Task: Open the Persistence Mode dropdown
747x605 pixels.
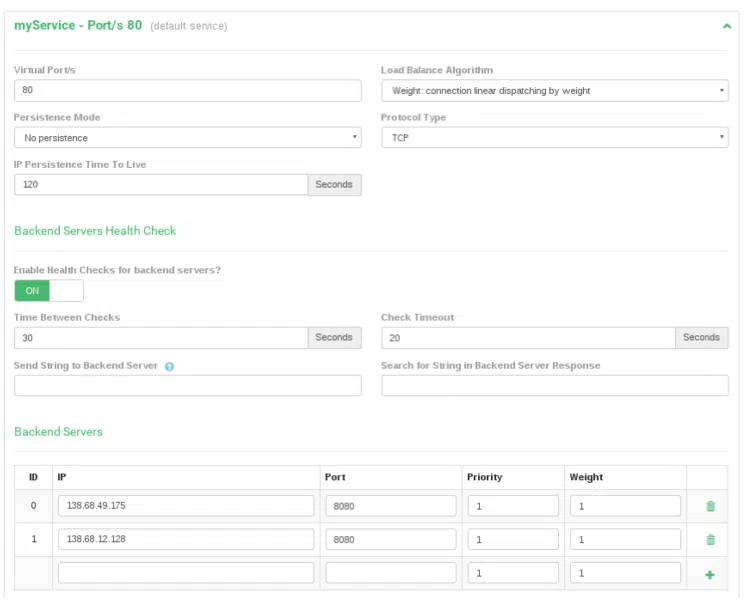Action: pos(187,138)
